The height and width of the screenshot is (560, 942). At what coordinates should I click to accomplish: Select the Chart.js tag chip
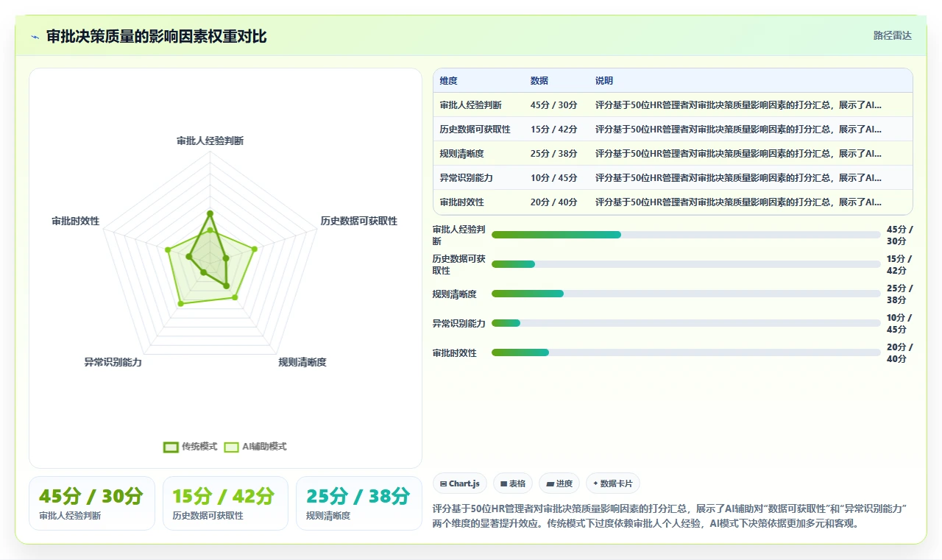click(x=460, y=483)
